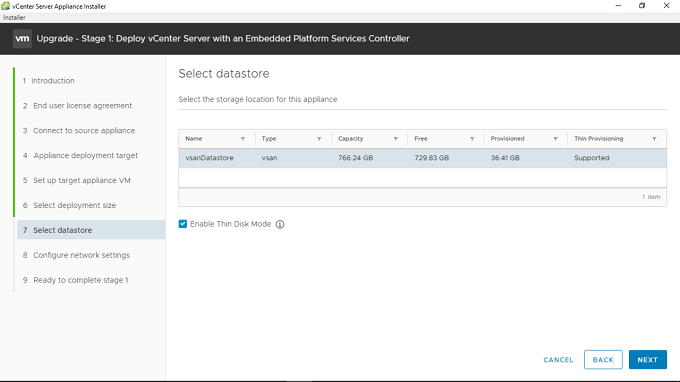Image resolution: width=680 pixels, height=382 pixels.
Task: Select the vsanDatastore row name
Action: coord(209,158)
